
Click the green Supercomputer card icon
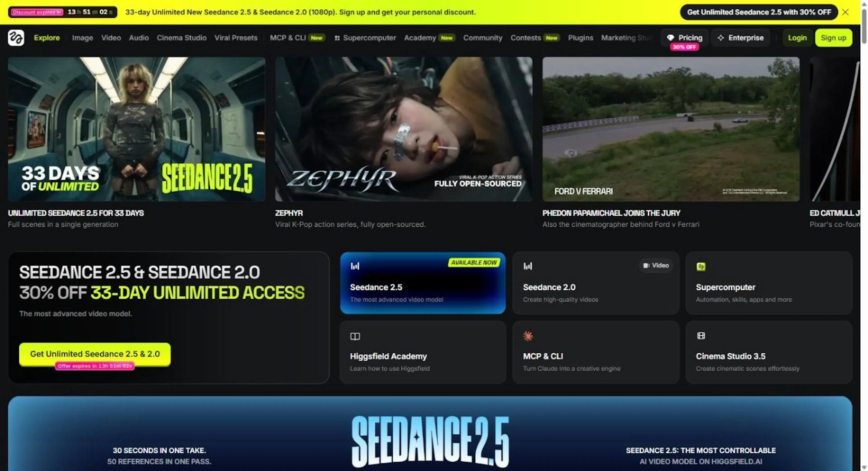click(x=701, y=267)
